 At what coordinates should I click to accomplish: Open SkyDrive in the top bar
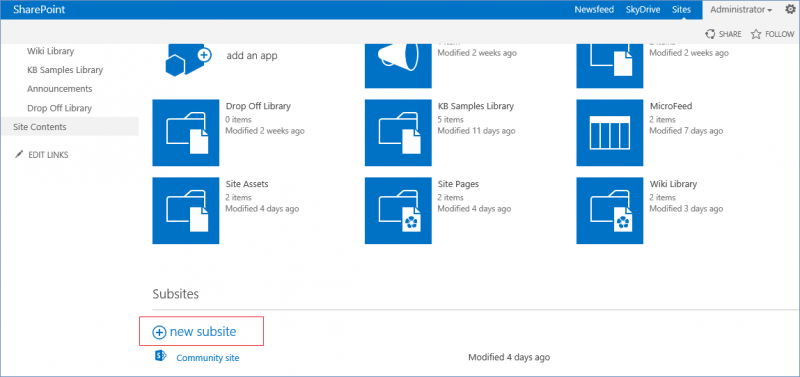click(x=643, y=10)
